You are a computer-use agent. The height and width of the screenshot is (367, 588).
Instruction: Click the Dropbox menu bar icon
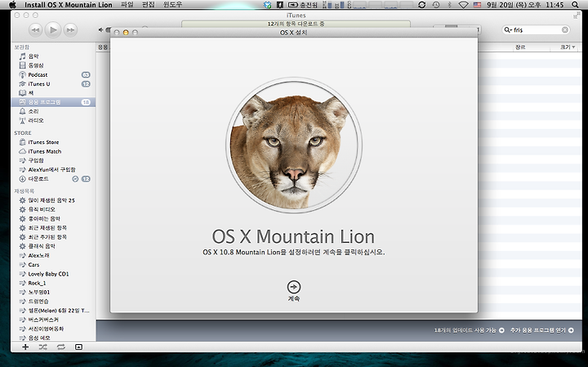point(267,5)
